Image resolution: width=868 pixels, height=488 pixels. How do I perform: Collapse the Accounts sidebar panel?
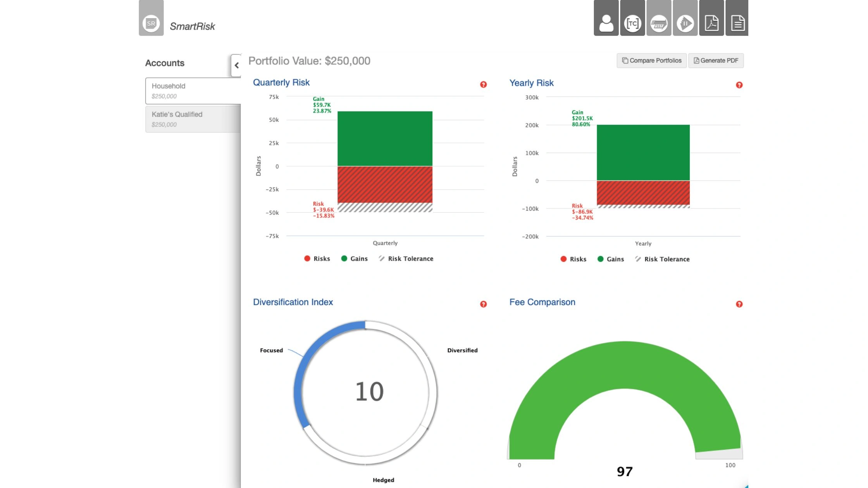[236, 65]
